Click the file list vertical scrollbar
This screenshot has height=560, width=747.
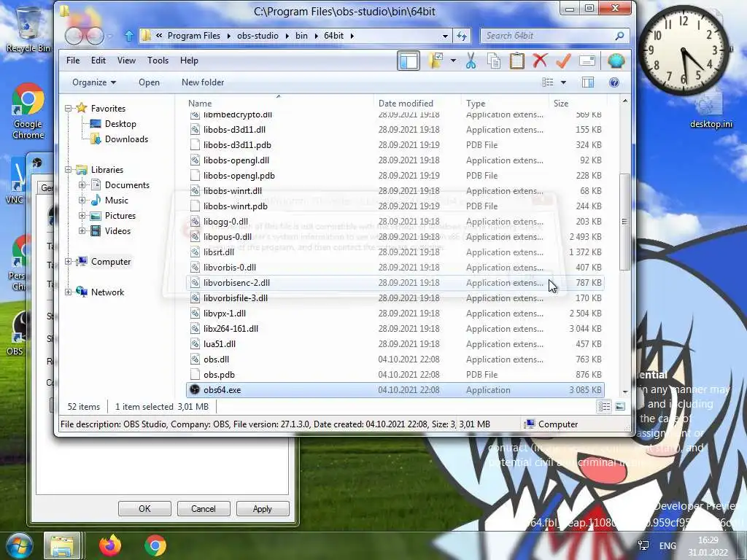click(x=624, y=222)
